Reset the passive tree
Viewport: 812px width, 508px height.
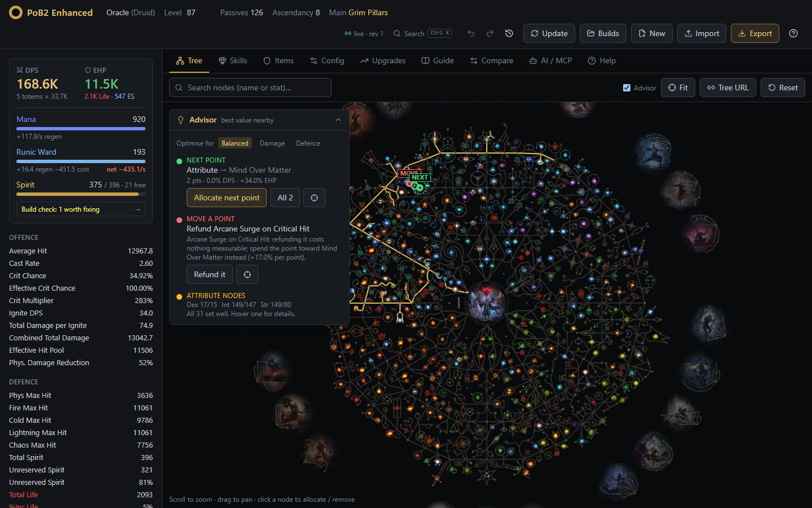(x=783, y=87)
